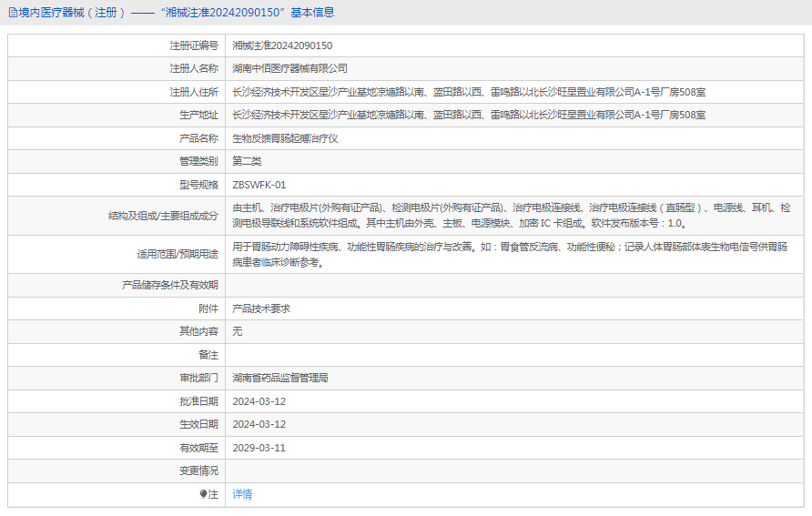Select the intended use text starting 用于胃肠动力
Image resolution: width=812 pixels, height=516 pixels.
[x=510, y=255]
